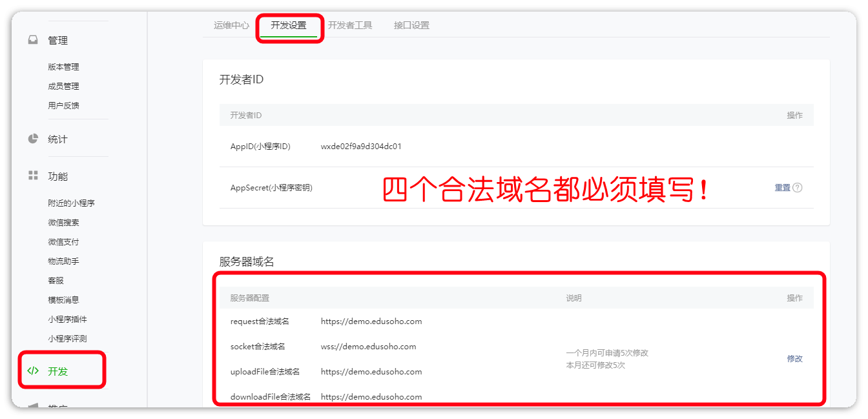Select 附近的小程序 menu item
The width and height of the screenshot is (868, 419).
(71, 203)
